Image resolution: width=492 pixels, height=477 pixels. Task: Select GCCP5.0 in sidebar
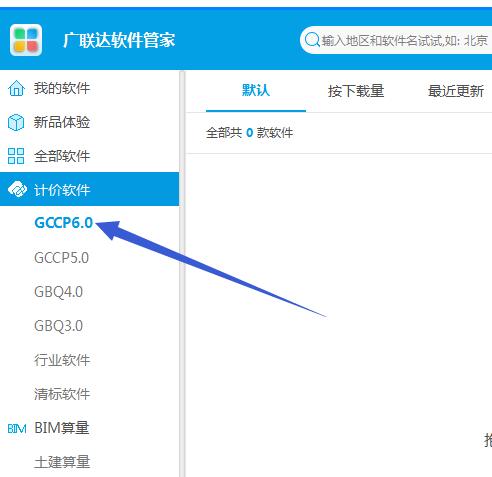coord(61,258)
